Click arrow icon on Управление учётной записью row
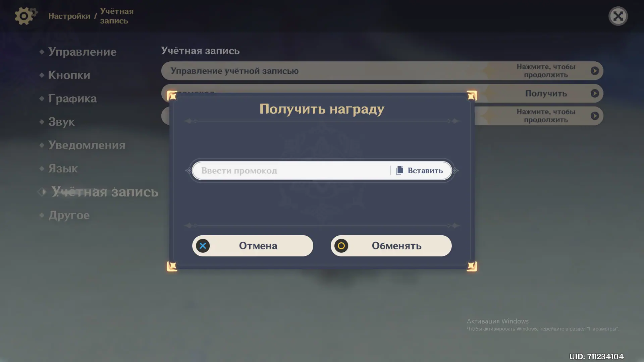The image size is (644, 362). tap(594, 71)
